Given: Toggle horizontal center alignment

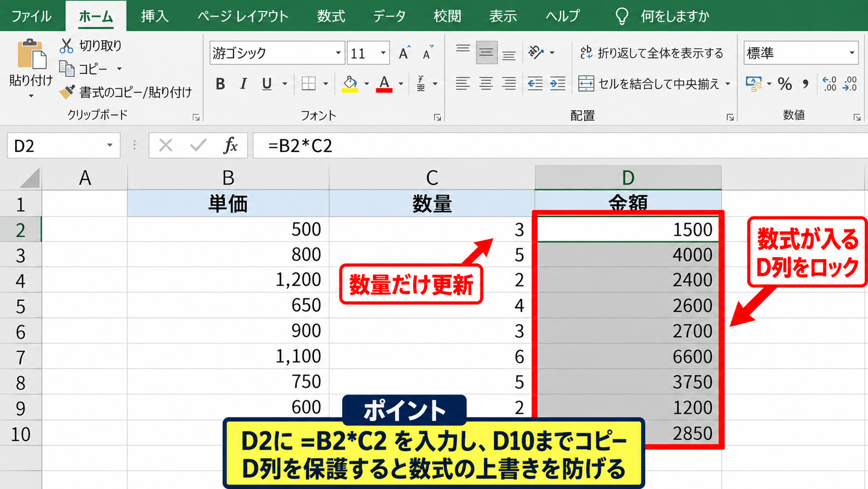Looking at the screenshot, I should 486,84.
